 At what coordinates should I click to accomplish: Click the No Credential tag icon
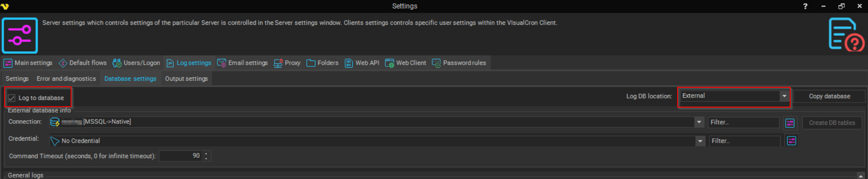pos(55,141)
